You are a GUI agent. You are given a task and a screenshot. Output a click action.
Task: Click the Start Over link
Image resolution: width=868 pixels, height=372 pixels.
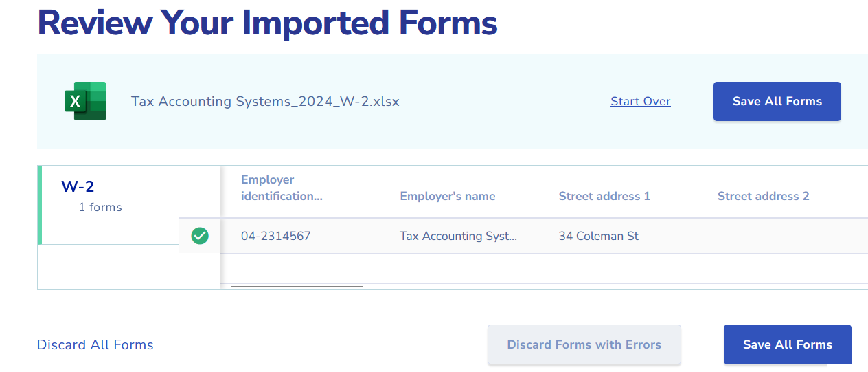tap(640, 101)
